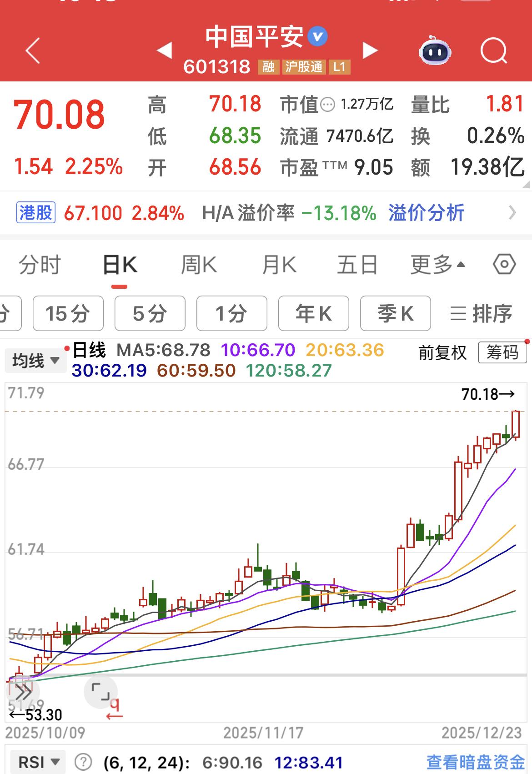Screen dimensions: 532x774
Task: Tap the change value 2.25%
Action: [94, 166]
